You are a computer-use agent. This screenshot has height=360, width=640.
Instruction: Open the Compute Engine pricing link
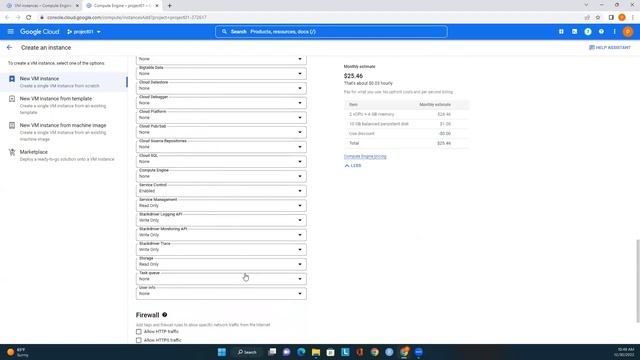[x=365, y=156]
